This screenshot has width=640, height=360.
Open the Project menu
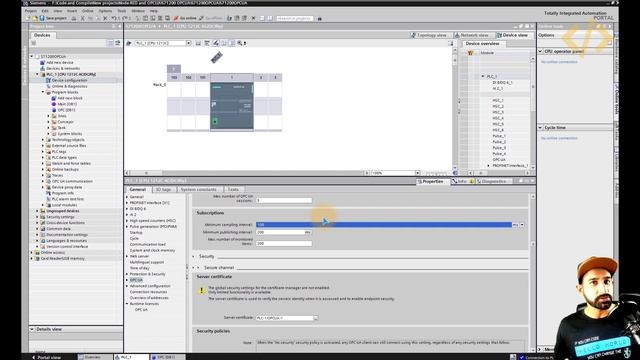[x=31, y=11]
